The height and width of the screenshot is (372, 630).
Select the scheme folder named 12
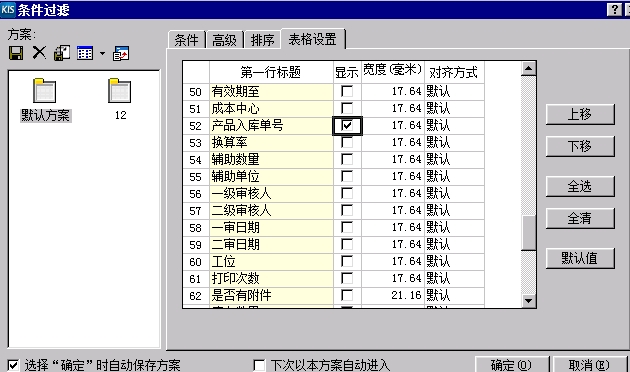(120, 100)
